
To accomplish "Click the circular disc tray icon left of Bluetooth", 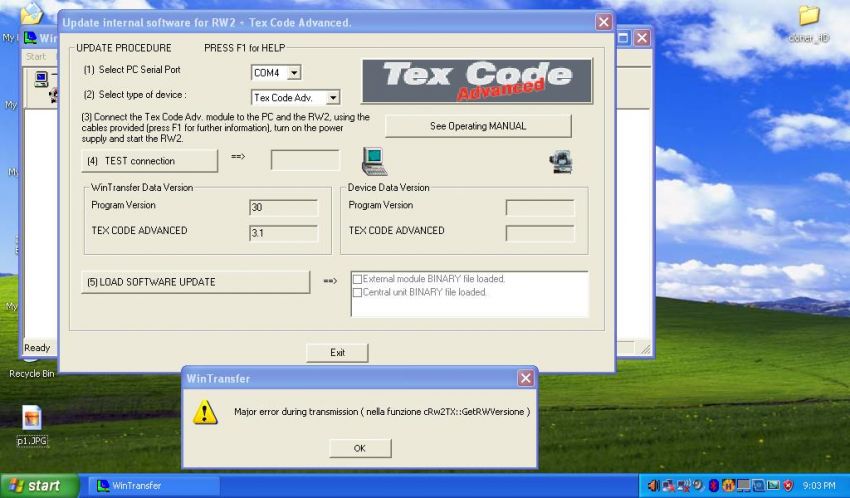I will tap(698, 486).
